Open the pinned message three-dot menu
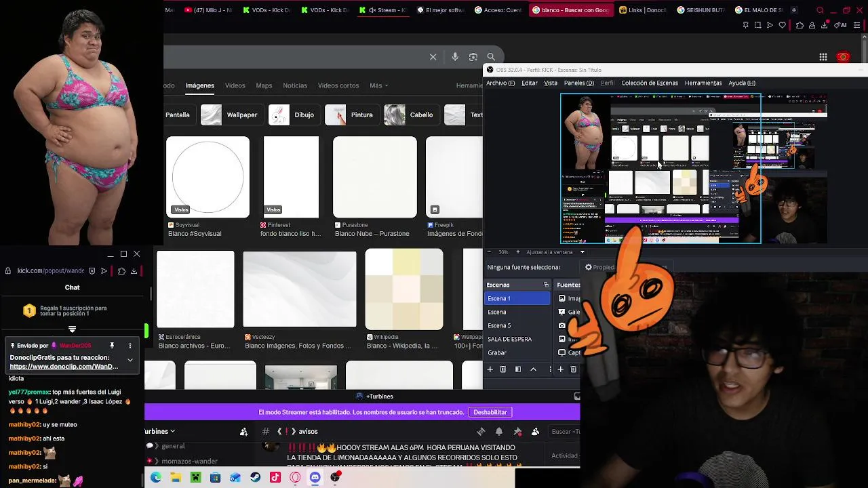868x488 pixels. tap(130, 346)
